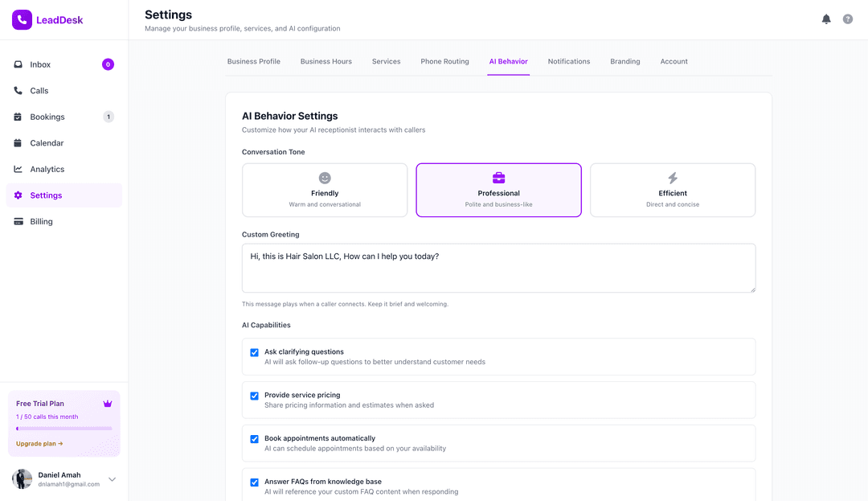Viewport: 868px width, 501px height.
Task: Click the help question mark icon
Action: click(x=848, y=19)
